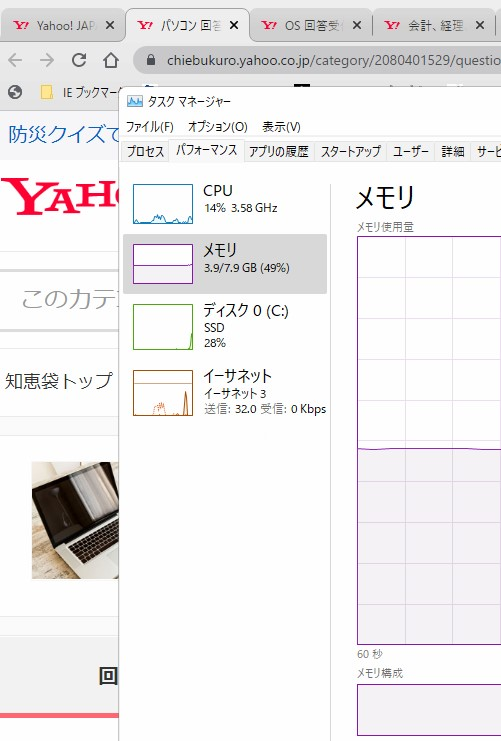Select the ディスク 0 (C:) SSD entry
501x741 pixels.
click(225, 327)
